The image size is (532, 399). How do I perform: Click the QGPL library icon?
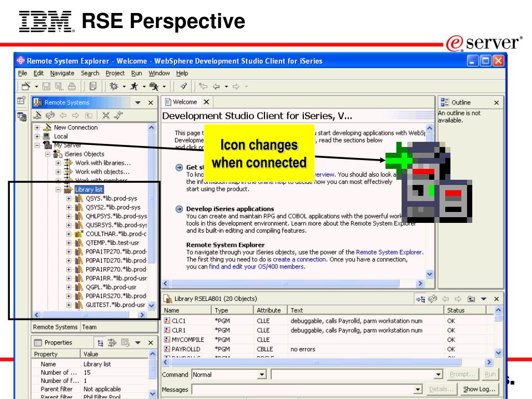[79, 287]
